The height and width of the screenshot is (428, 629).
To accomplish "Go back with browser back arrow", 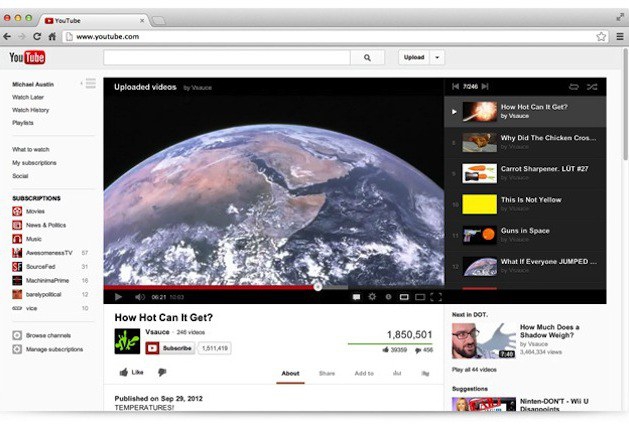I will 7,37.
